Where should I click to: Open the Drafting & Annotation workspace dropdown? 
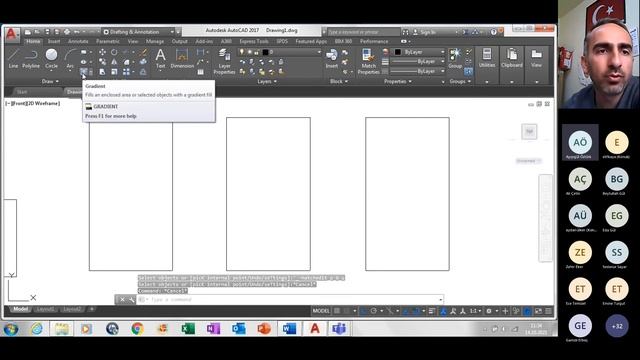tap(138, 32)
